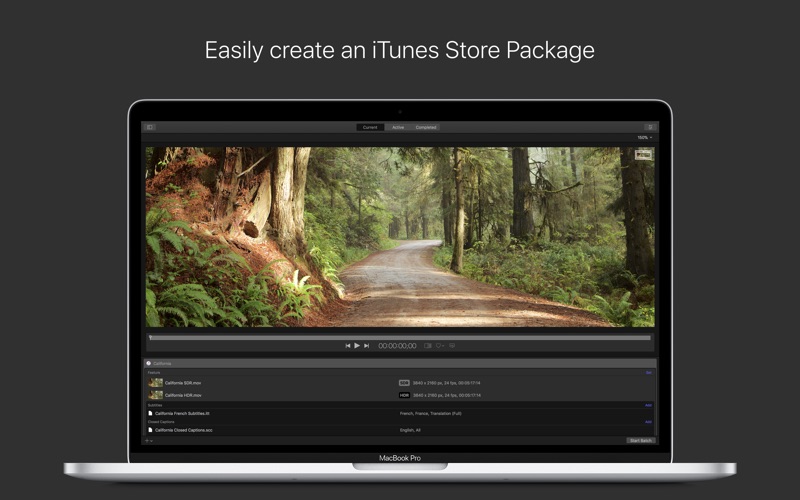Click the English, All caption language text

click(x=410, y=430)
